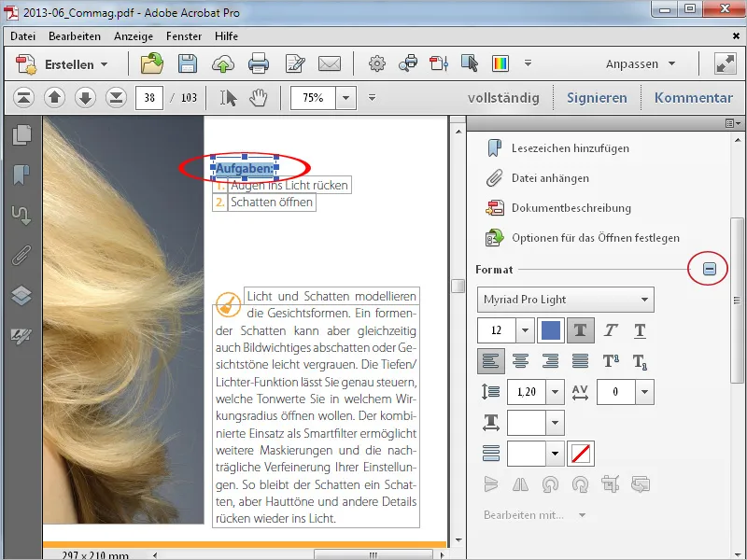Open the Hilfe menu

[226, 36]
